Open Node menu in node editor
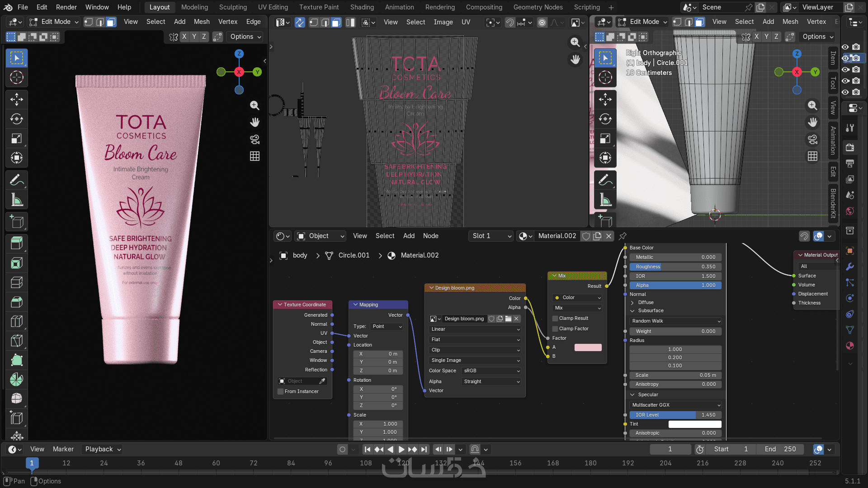Screen dimensions: 868x488 430,236
